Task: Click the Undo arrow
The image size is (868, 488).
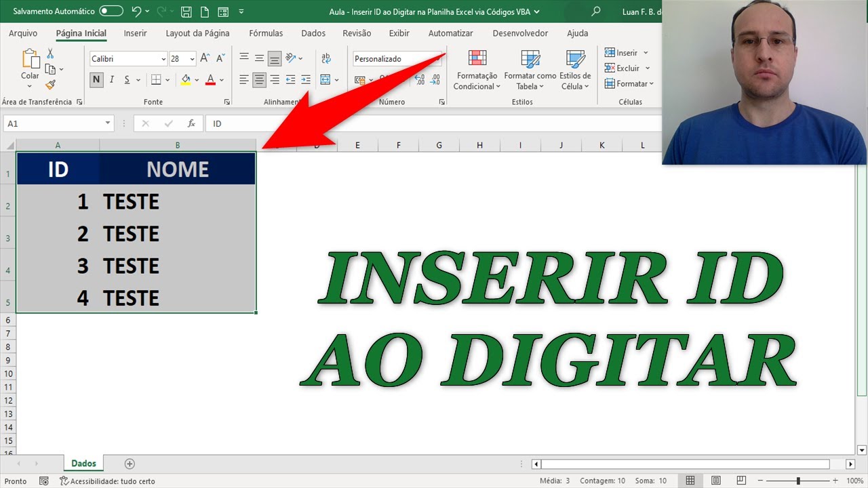Action: coord(136,12)
